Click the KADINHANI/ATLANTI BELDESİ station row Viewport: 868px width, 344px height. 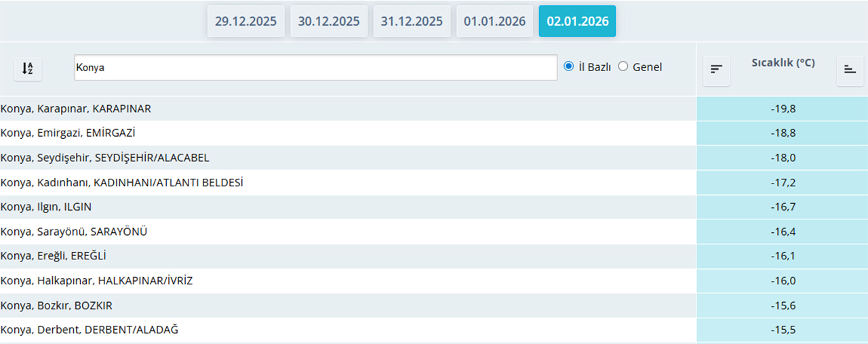pos(122,183)
